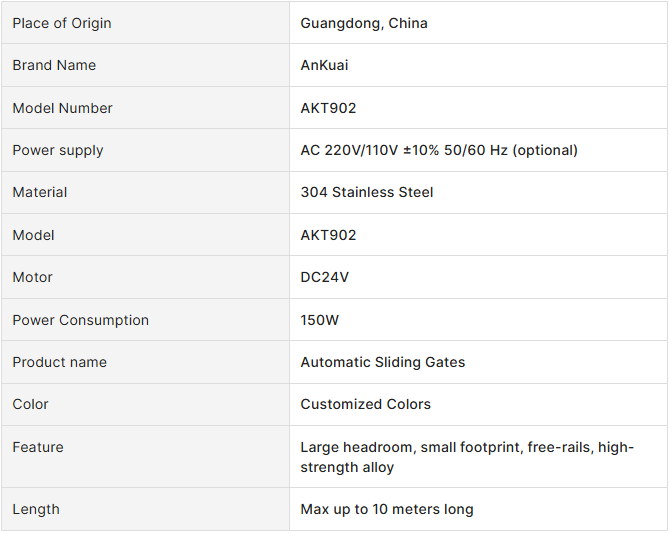Select the "304 Stainless Steel" value

click(x=367, y=192)
